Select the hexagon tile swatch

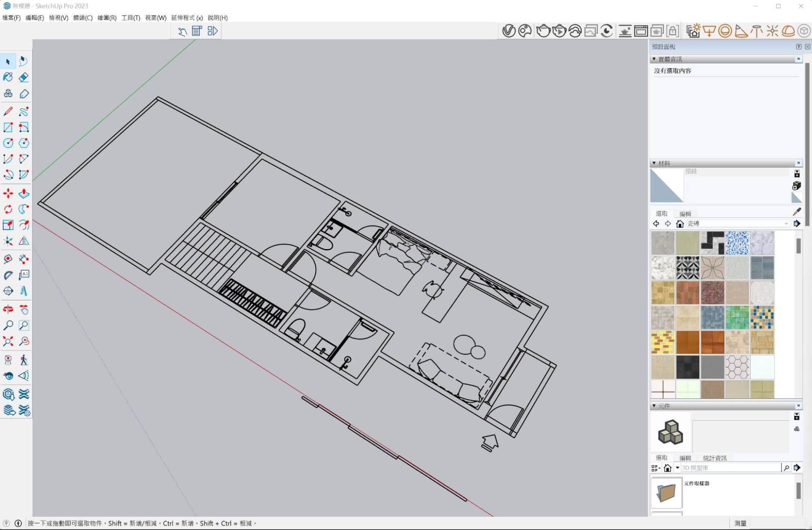(737, 367)
